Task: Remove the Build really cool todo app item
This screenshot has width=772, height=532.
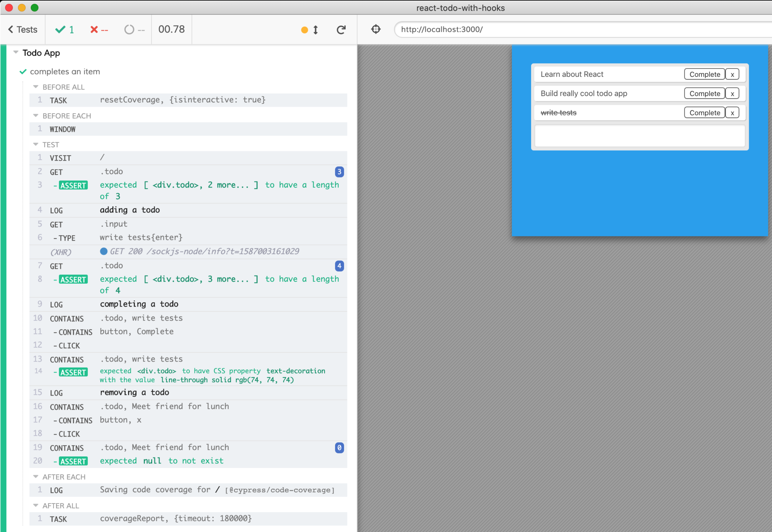Action: click(x=732, y=93)
